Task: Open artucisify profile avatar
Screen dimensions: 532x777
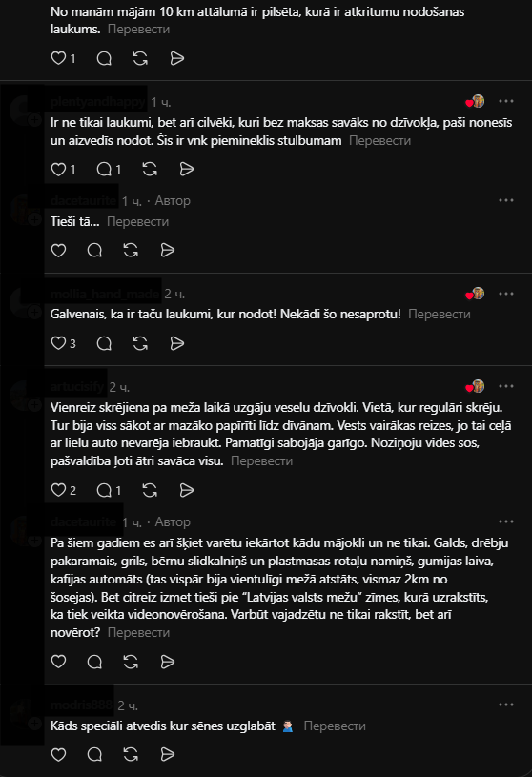Action: (23, 397)
